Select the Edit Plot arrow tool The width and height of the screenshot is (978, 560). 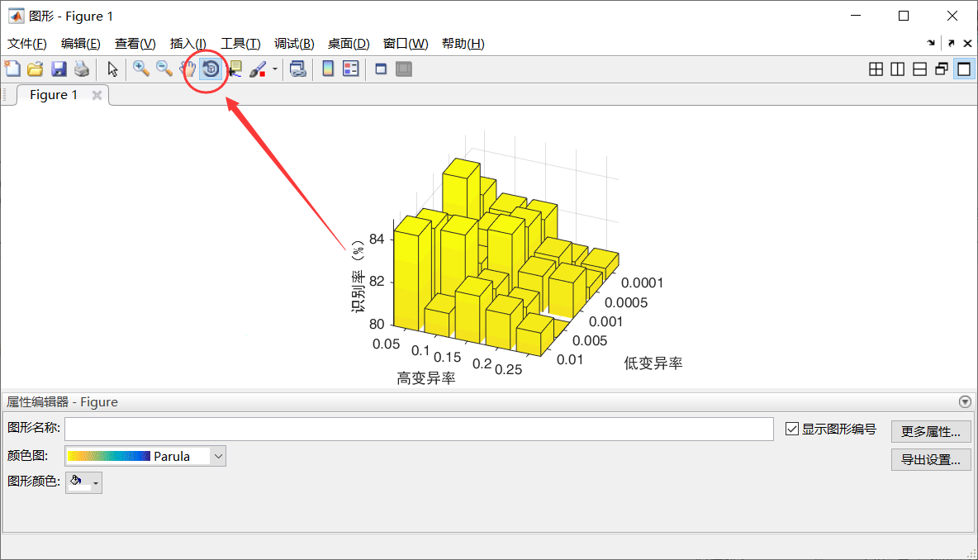point(112,69)
